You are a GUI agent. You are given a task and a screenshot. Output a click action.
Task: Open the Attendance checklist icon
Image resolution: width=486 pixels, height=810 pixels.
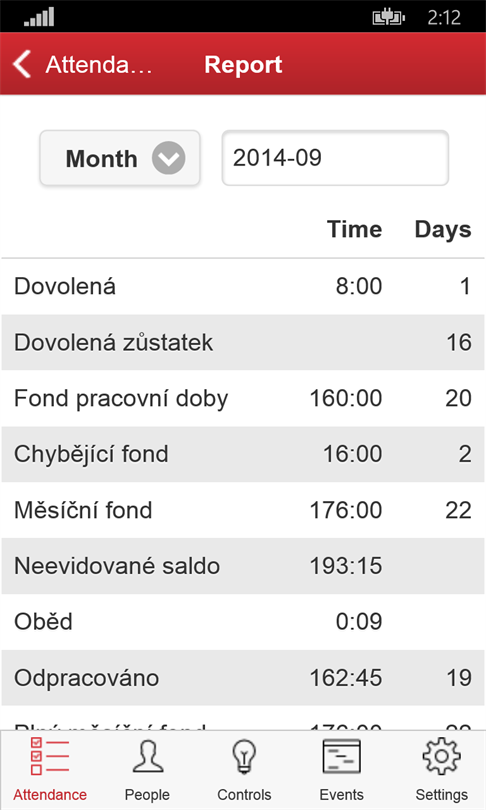(50, 756)
